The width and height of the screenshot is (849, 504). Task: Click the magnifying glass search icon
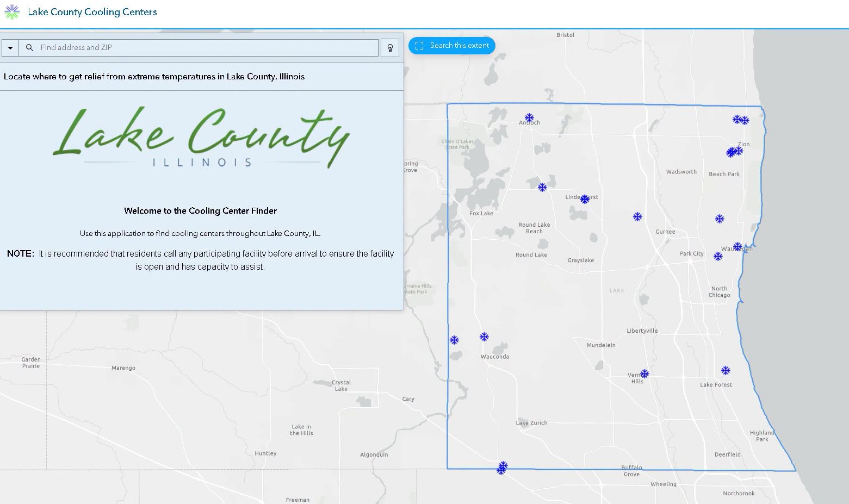tap(30, 48)
